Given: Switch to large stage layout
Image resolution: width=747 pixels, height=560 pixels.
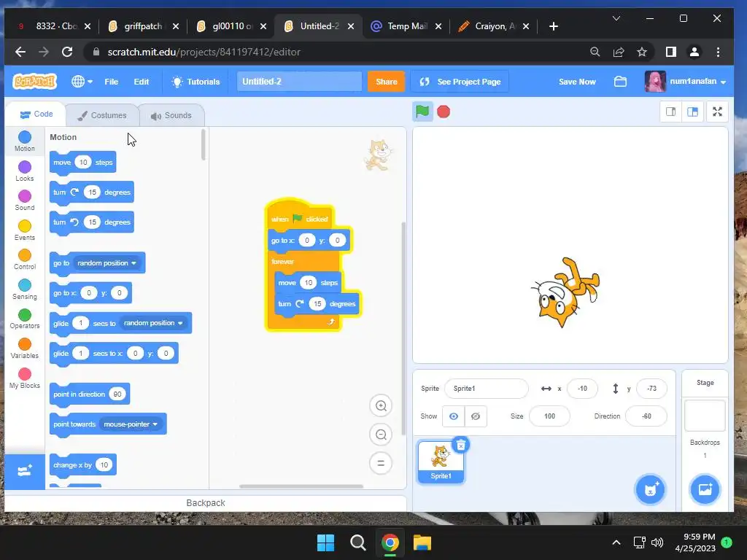Looking at the screenshot, I should 693,112.
